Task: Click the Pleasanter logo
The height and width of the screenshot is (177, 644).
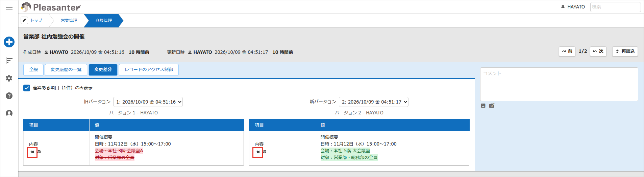Action: tap(51, 7)
